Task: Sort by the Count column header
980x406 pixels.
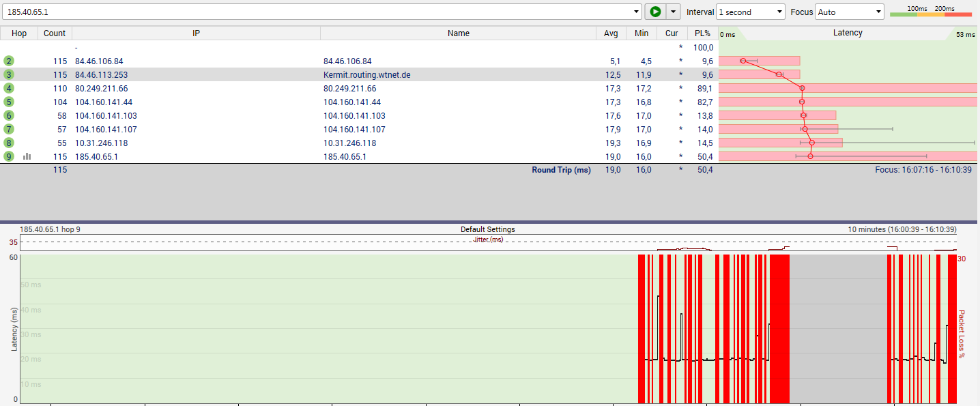Action: (x=55, y=33)
